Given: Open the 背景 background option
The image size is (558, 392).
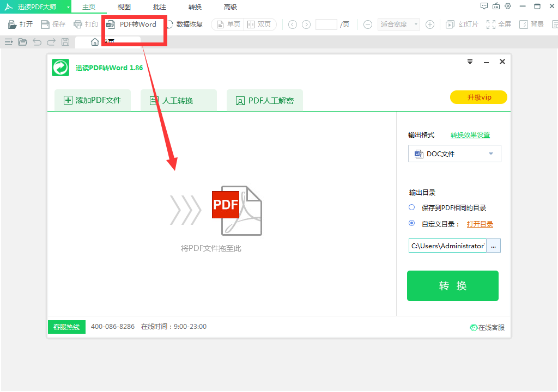Looking at the screenshot, I should [x=531, y=24].
